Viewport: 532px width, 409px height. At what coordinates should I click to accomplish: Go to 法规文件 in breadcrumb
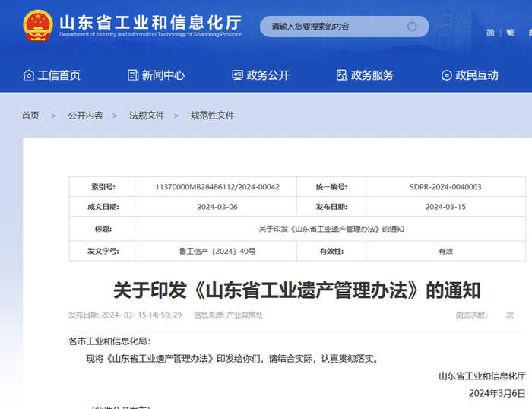click(x=147, y=116)
